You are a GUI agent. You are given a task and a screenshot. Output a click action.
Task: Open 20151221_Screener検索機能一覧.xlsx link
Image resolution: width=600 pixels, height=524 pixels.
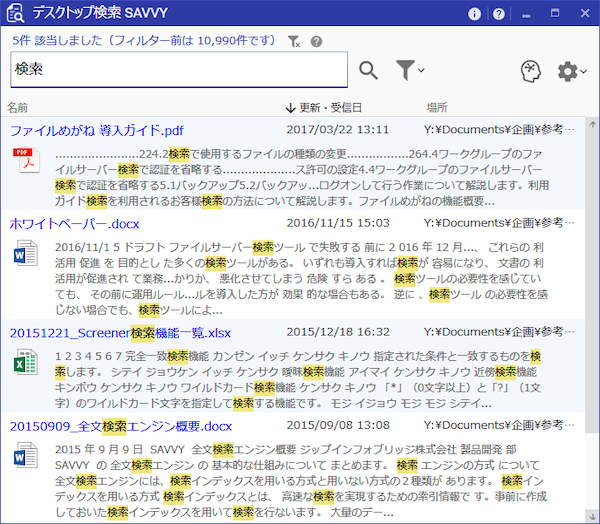(x=121, y=333)
